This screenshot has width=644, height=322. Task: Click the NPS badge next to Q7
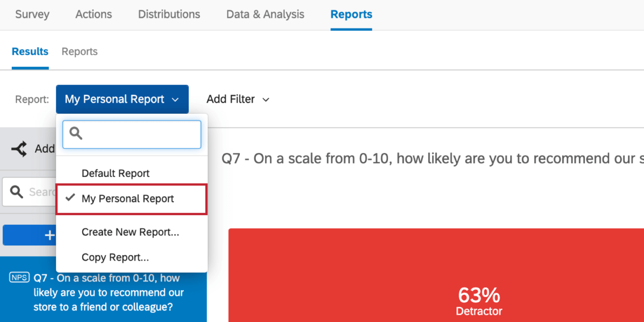(x=19, y=278)
